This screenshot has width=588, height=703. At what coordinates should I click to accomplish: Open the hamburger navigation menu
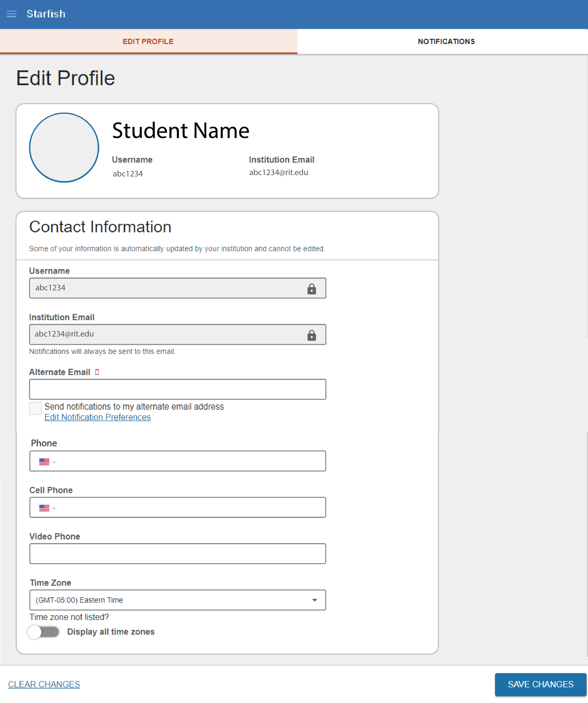11,14
